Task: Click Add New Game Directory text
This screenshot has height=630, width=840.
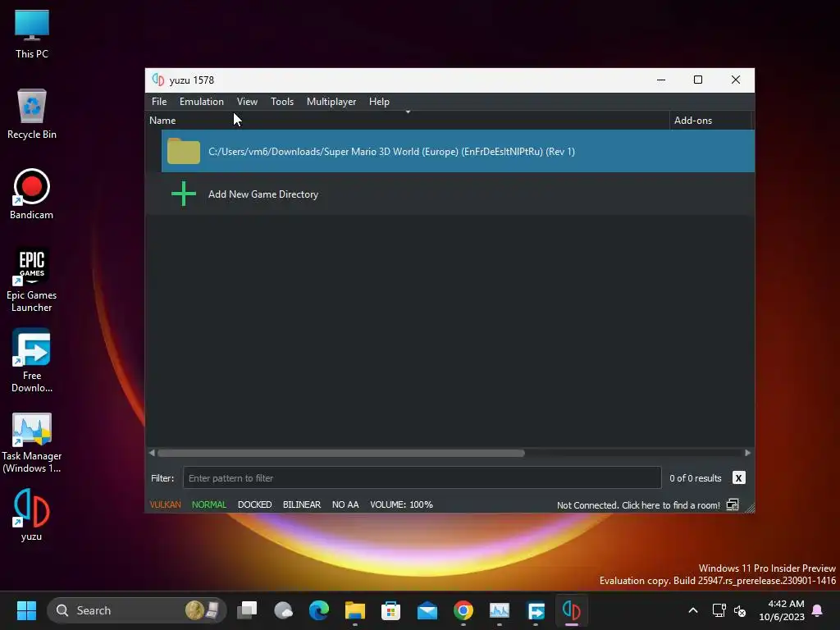Action: 263,194
